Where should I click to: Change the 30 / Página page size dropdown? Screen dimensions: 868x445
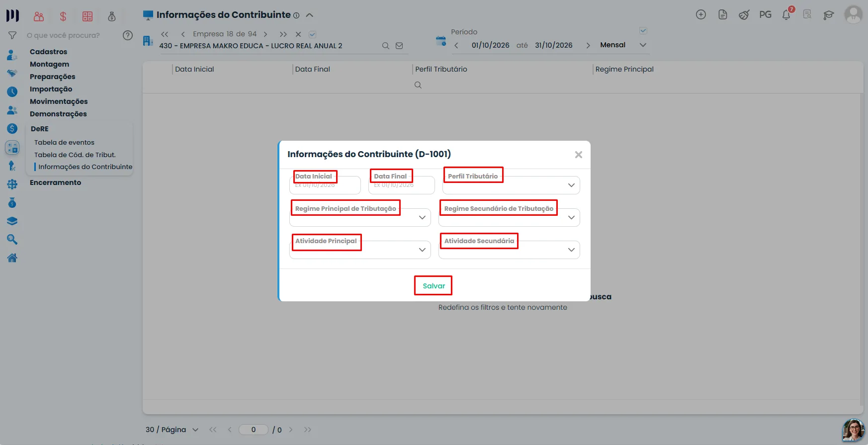coord(172,430)
